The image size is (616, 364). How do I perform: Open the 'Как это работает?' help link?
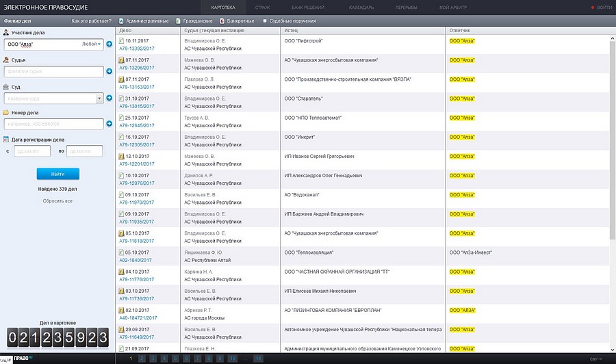pos(91,21)
